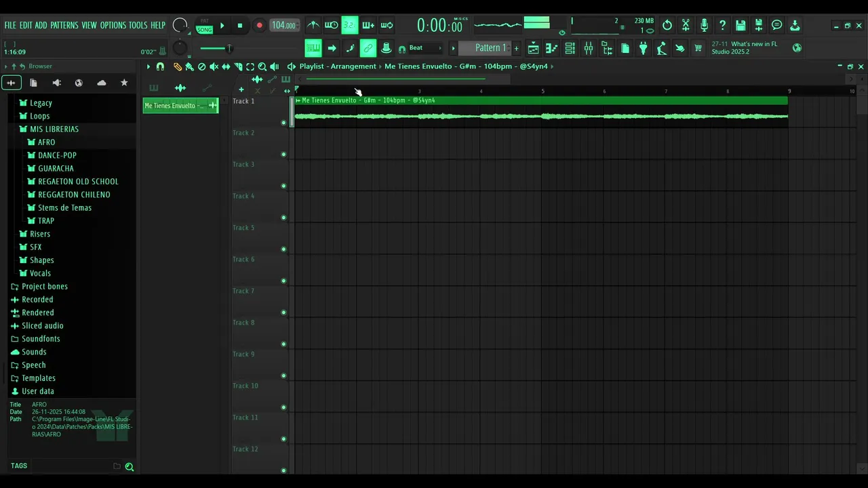Image resolution: width=868 pixels, height=488 pixels.
Task: Select the Draw pencil tool in playlist
Action: point(178,66)
